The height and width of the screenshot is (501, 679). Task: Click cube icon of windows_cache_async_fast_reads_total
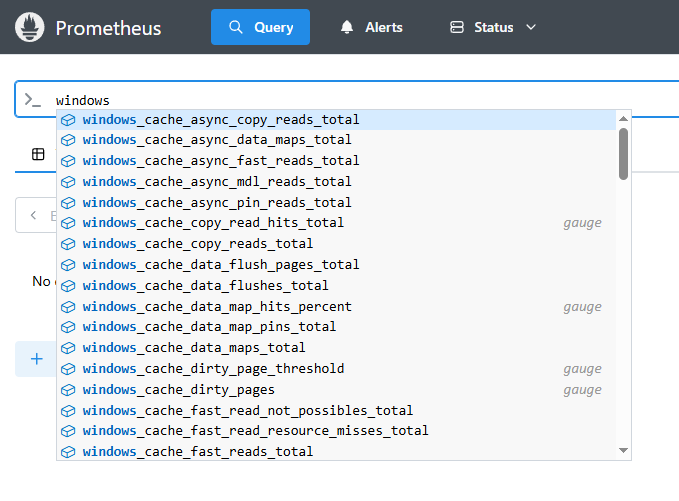(x=68, y=161)
